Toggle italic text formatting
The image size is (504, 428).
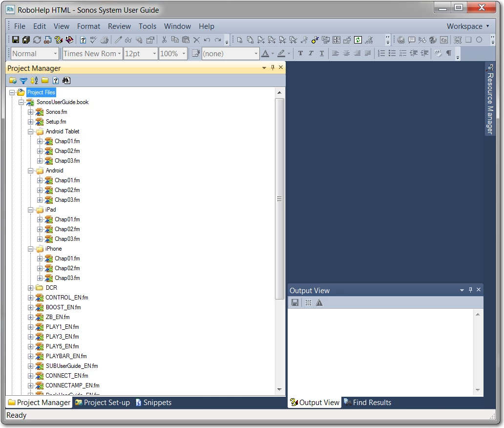(311, 53)
